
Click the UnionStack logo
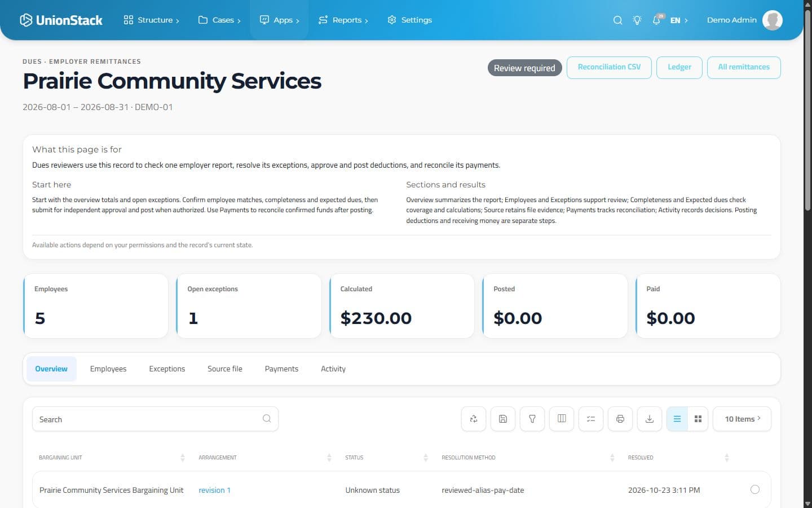[x=61, y=20]
